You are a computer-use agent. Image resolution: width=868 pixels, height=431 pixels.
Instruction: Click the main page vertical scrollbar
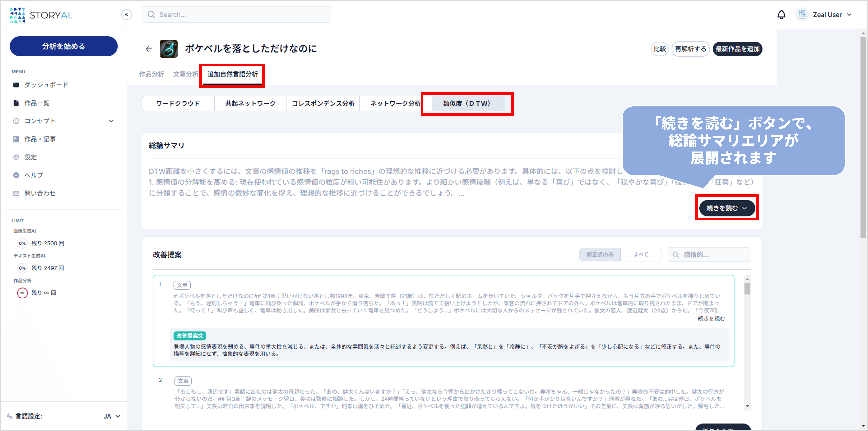[x=863, y=137]
